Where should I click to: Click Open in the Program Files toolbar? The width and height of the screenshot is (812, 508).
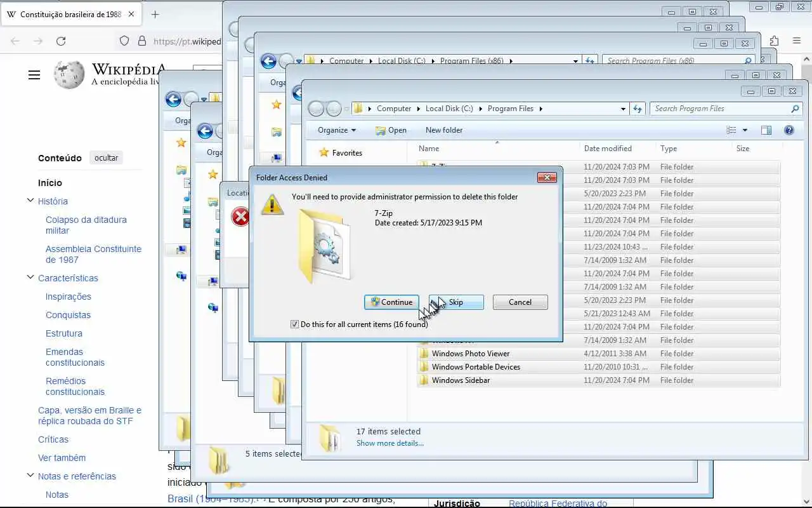391,130
